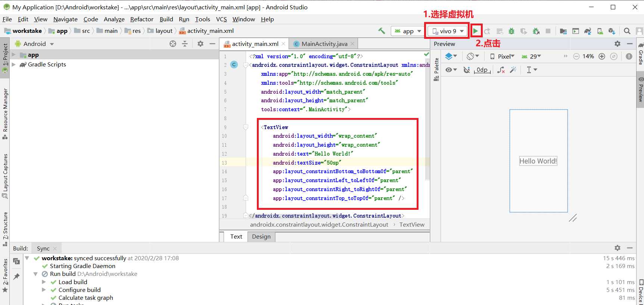Open the API 29 version dropdown
The height and width of the screenshot is (305, 644).
(531, 56)
